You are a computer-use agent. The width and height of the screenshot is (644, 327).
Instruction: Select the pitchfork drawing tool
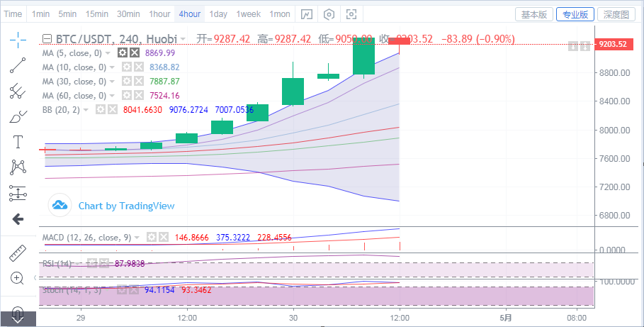[18, 92]
